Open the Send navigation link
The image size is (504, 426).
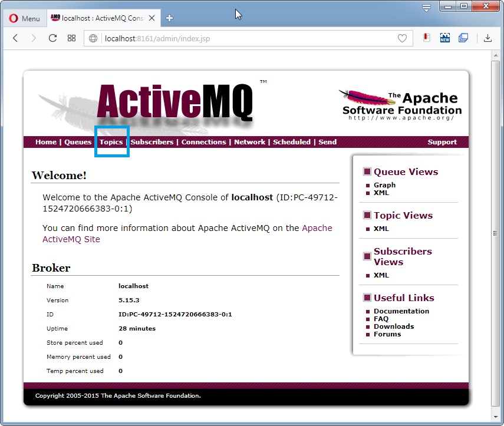coord(328,142)
